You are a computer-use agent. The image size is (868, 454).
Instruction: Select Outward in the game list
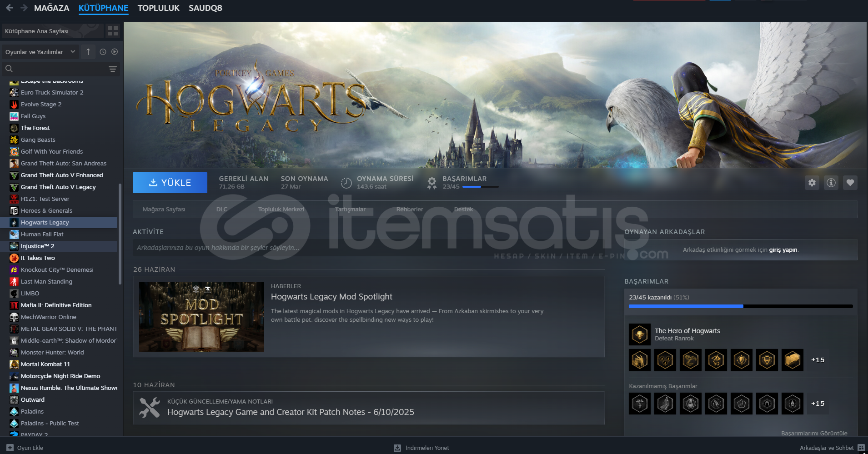tap(33, 399)
